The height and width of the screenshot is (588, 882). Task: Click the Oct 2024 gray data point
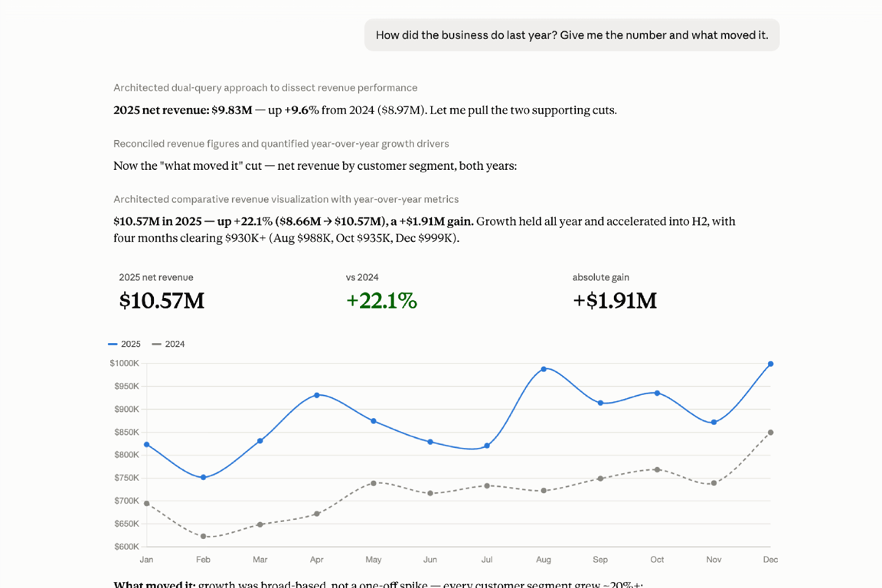657,469
